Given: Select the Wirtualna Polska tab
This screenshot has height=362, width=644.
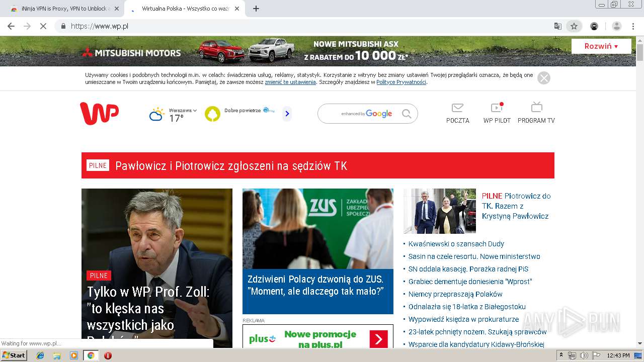Looking at the screenshot, I should pos(185,9).
